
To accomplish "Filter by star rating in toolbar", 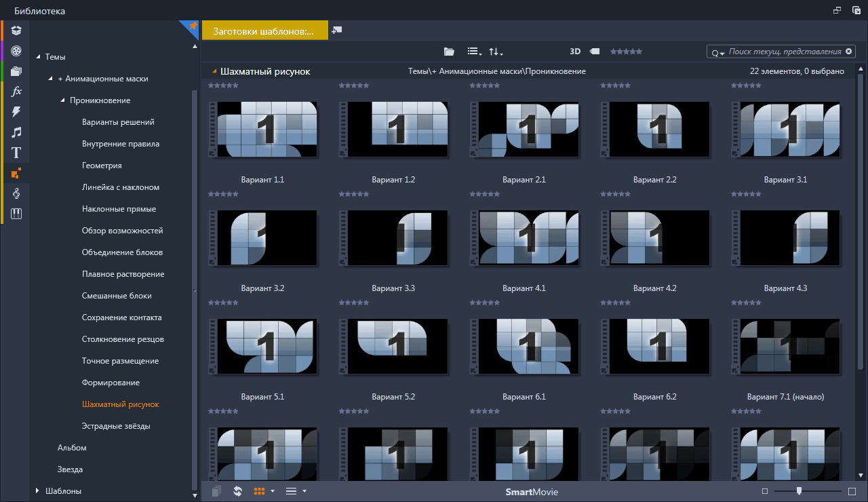I will click(x=626, y=52).
